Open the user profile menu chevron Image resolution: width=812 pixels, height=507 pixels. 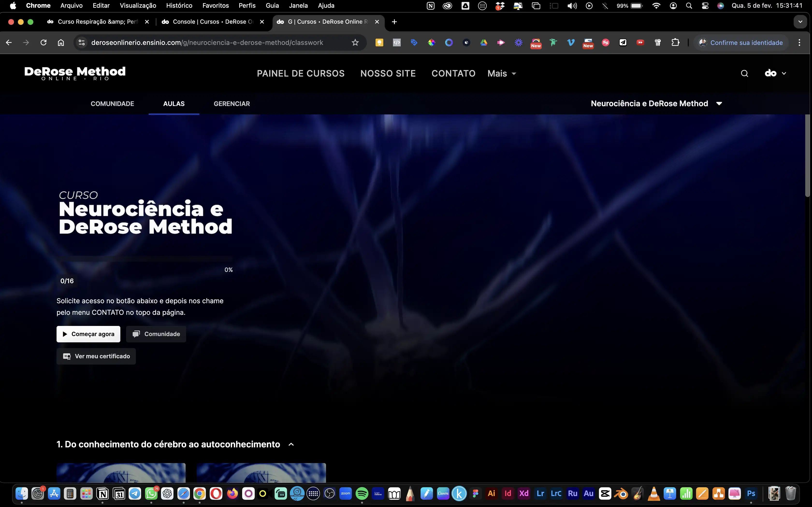click(784, 73)
